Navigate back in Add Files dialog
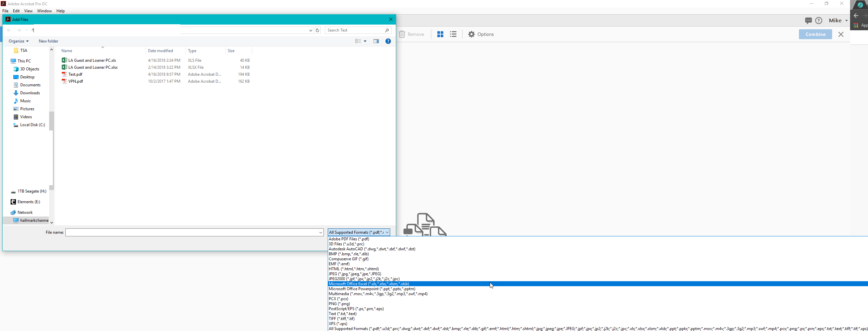The height and width of the screenshot is (331, 868). click(9, 30)
